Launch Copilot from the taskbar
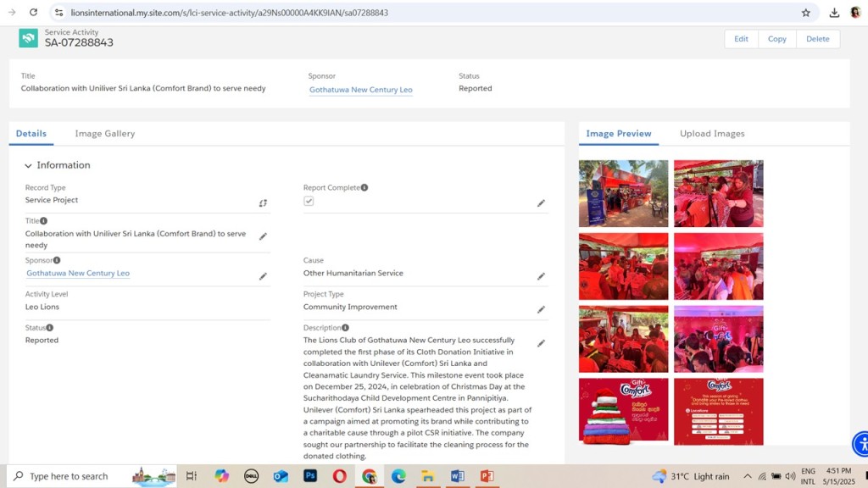Screen dimensions: 868x488 222,476
